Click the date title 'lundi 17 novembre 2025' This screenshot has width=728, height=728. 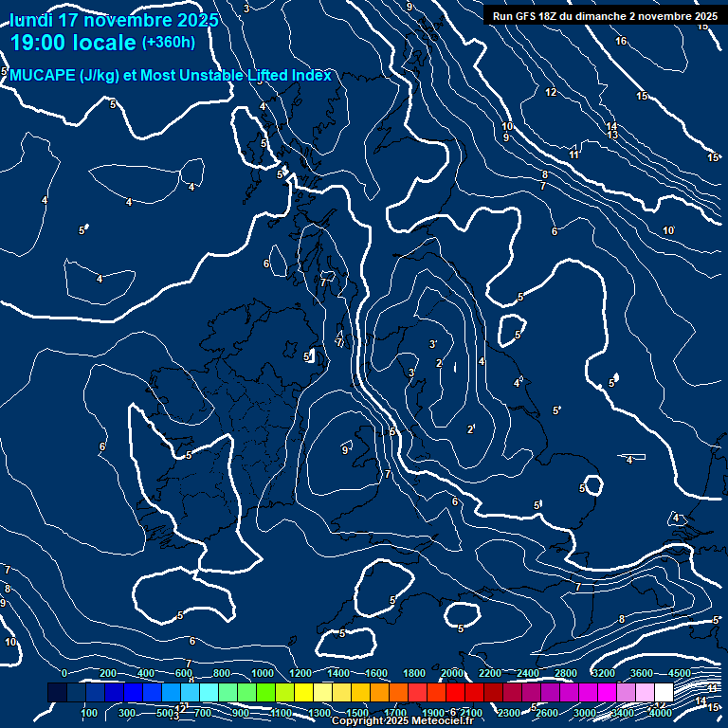pos(114,20)
